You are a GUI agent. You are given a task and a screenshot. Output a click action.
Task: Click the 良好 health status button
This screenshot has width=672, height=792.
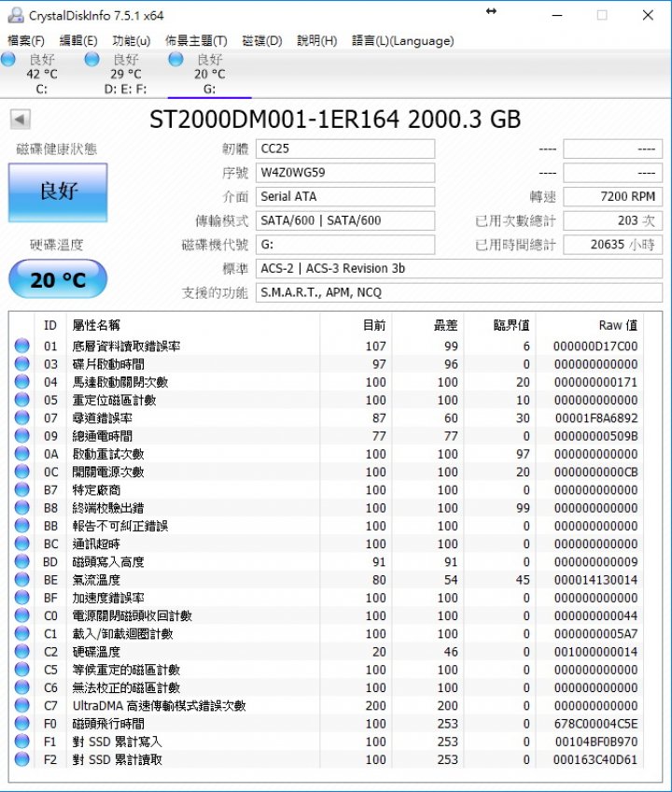58,192
